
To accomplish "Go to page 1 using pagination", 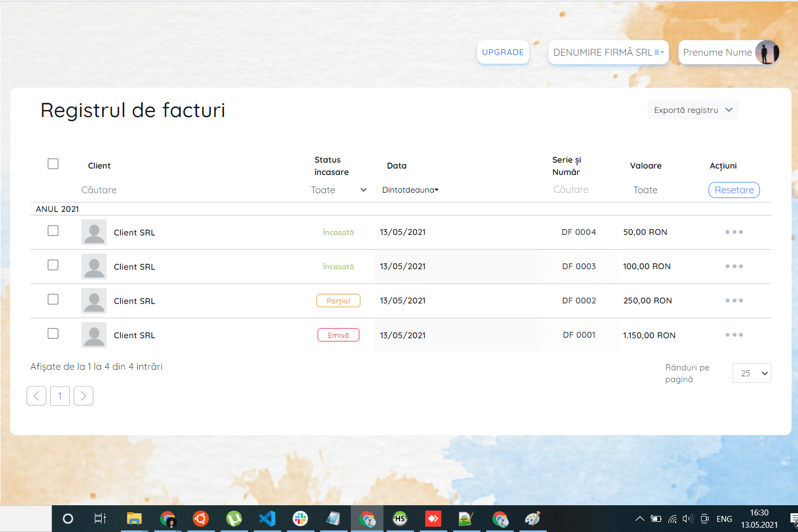I will 59,396.
